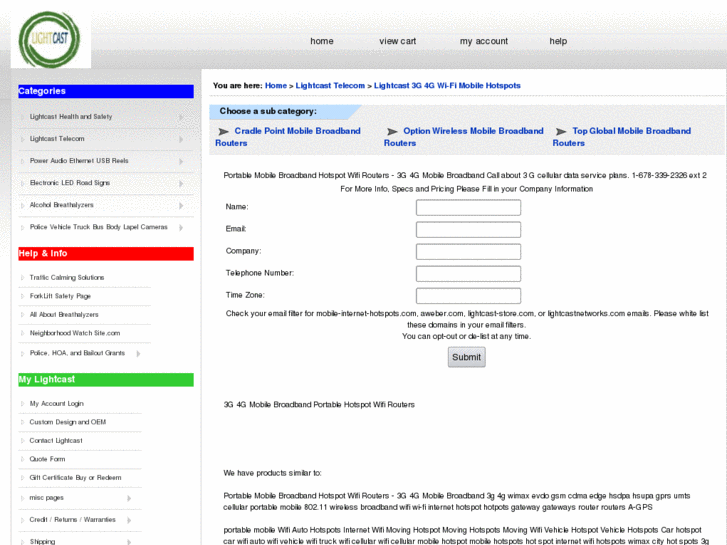
Task: Focus the Company input field
Action: click(x=468, y=251)
